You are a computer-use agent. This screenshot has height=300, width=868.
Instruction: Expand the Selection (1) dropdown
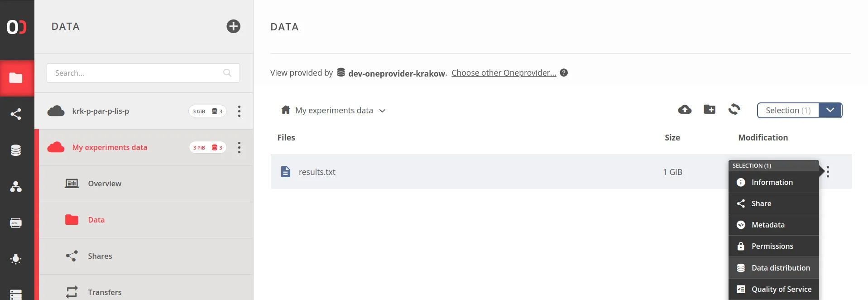[830, 110]
